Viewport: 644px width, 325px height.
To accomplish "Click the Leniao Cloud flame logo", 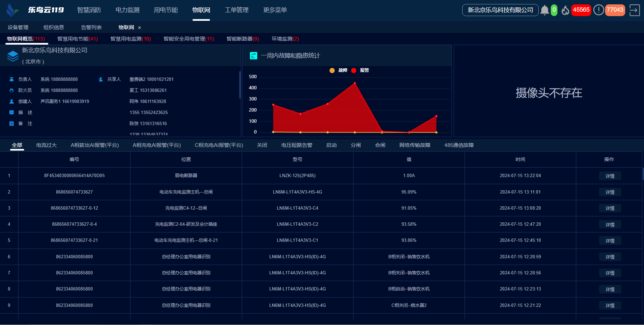I will (x=12, y=10).
